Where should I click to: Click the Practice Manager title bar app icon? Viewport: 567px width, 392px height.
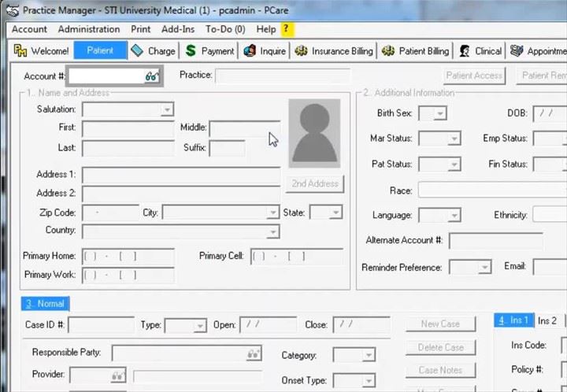click(13, 10)
